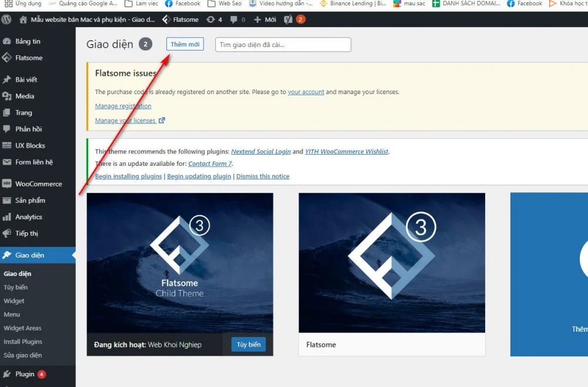Open the Analytics sidebar menu
This screenshot has height=387, width=588.
coord(28,216)
